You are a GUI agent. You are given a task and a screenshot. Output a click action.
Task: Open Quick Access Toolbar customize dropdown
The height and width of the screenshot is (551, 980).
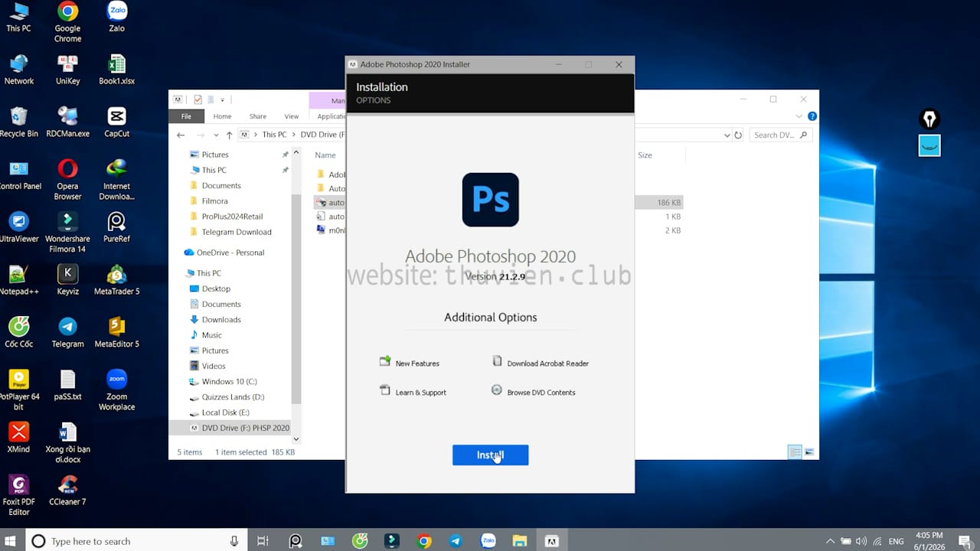tap(223, 100)
